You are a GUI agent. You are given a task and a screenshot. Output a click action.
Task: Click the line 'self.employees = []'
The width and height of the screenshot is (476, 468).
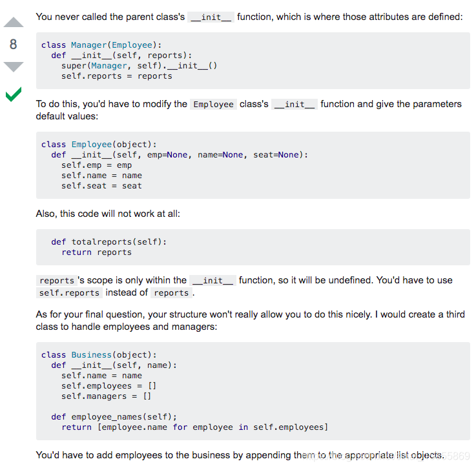pos(109,386)
